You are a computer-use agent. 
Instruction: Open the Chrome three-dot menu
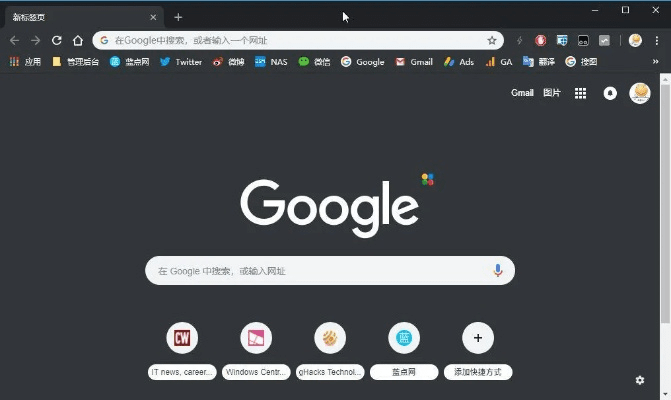tap(657, 41)
